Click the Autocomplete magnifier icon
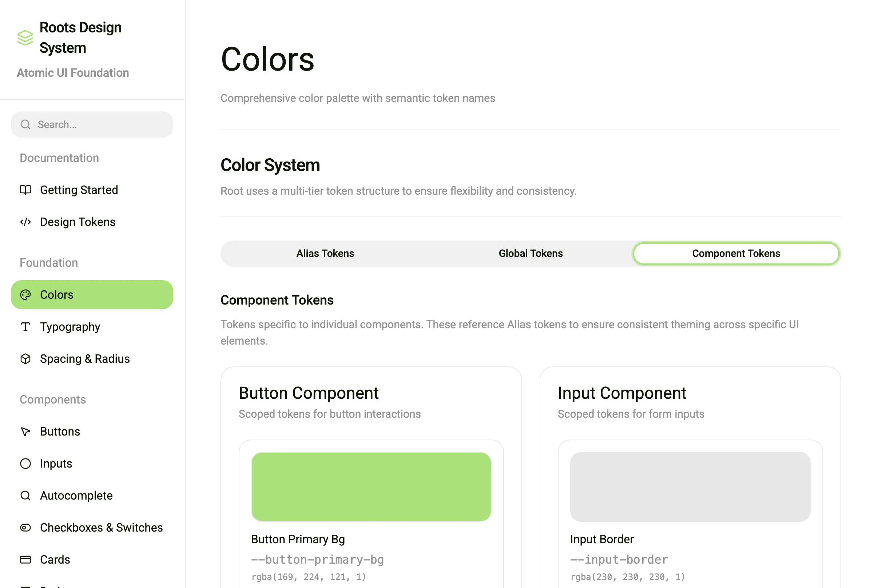Screen dimensions: 874x588 [x=25, y=495]
